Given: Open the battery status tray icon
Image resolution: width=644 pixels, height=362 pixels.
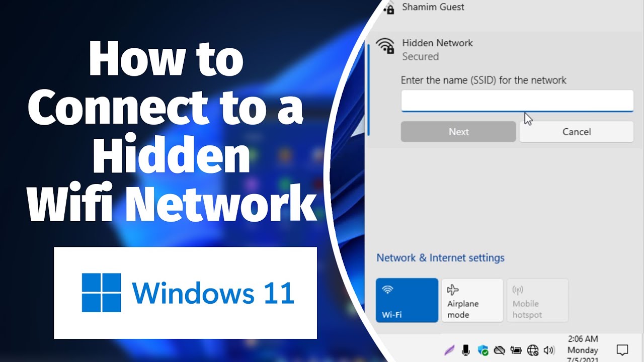Looking at the screenshot, I should point(516,350).
